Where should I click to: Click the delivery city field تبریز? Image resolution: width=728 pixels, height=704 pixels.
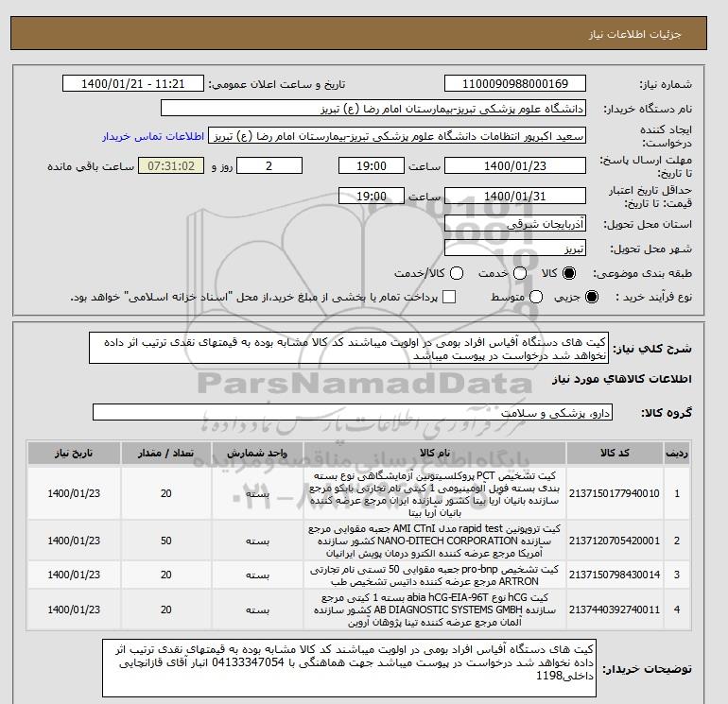(x=515, y=249)
